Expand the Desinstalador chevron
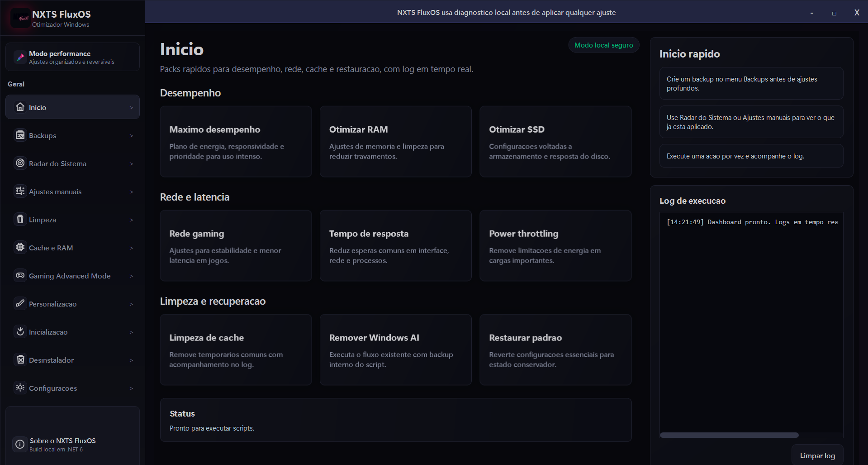The image size is (868, 465). (131, 360)
